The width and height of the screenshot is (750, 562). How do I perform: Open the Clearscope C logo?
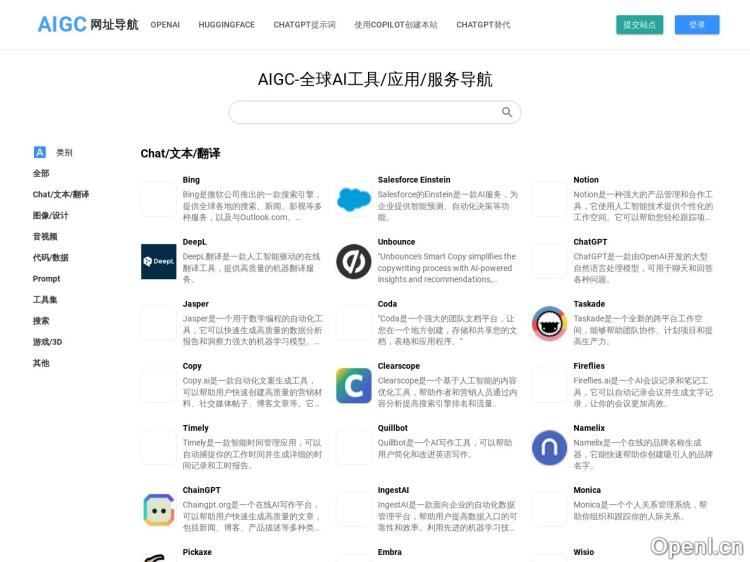(x=353, y=386)
